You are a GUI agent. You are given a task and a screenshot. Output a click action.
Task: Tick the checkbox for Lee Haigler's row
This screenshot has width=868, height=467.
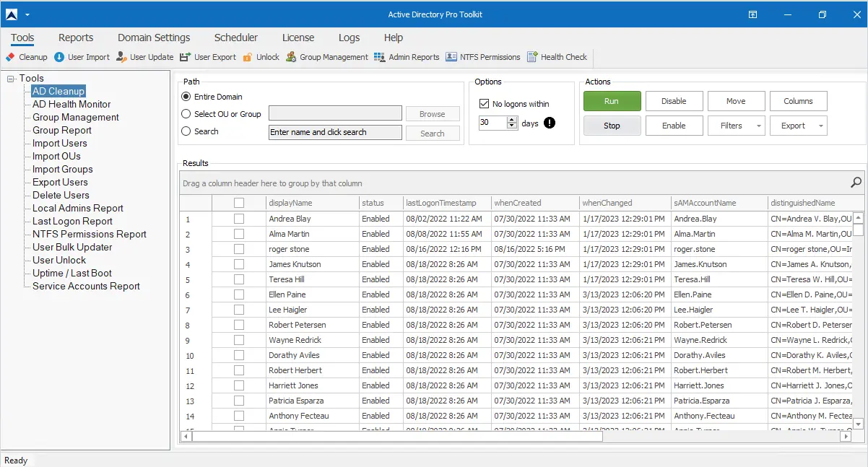pyautogui.click(x=239, y=310)
